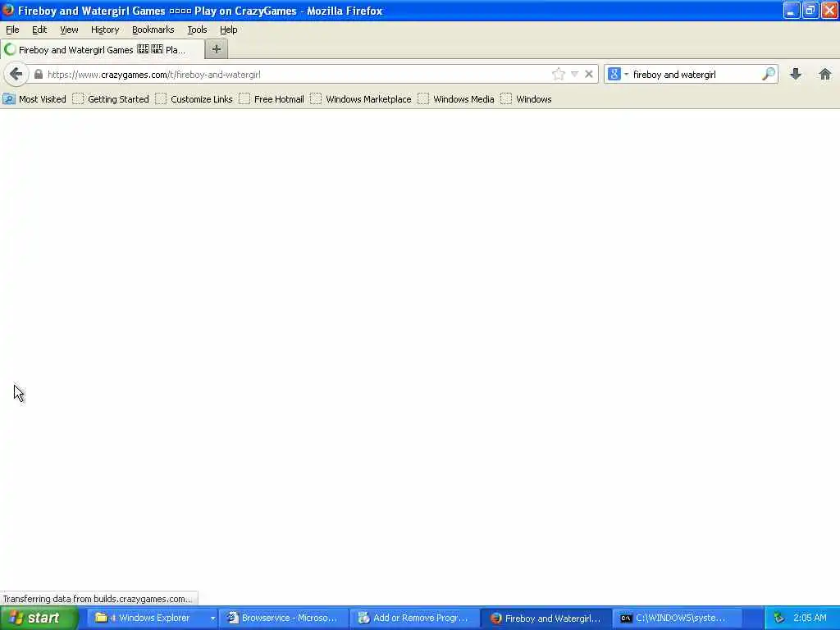This screenshot has height=630, width=840.
Task: Stop loading the page with the X button
Action: click(589, 74)
